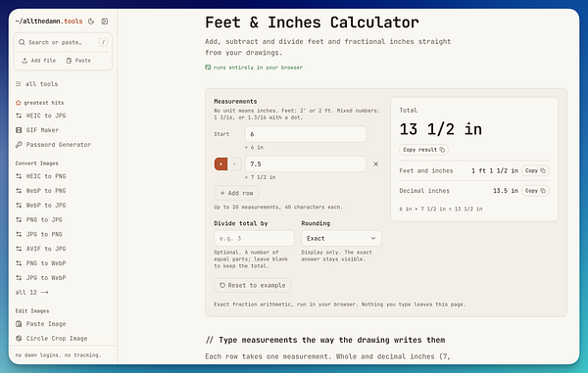Click the search magnifier icon

point(22,42)
